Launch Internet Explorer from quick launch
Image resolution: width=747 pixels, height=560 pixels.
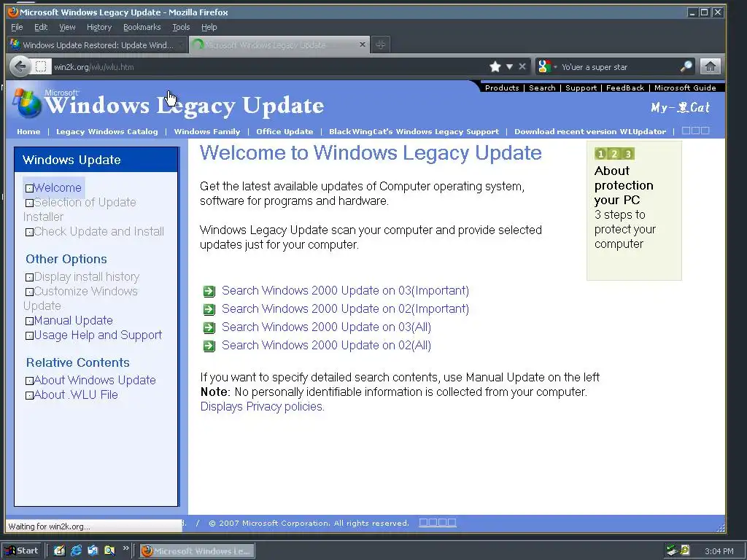click(76, 551)
